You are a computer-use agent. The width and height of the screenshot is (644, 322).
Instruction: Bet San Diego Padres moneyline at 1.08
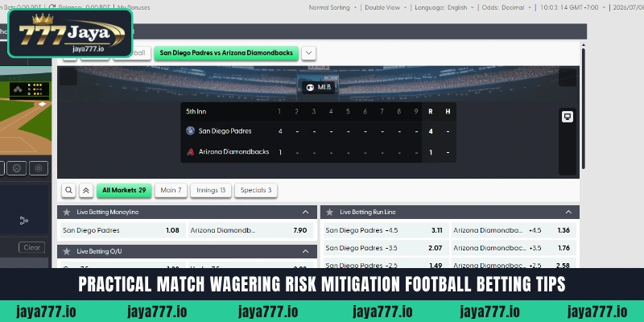coord(123,230)
